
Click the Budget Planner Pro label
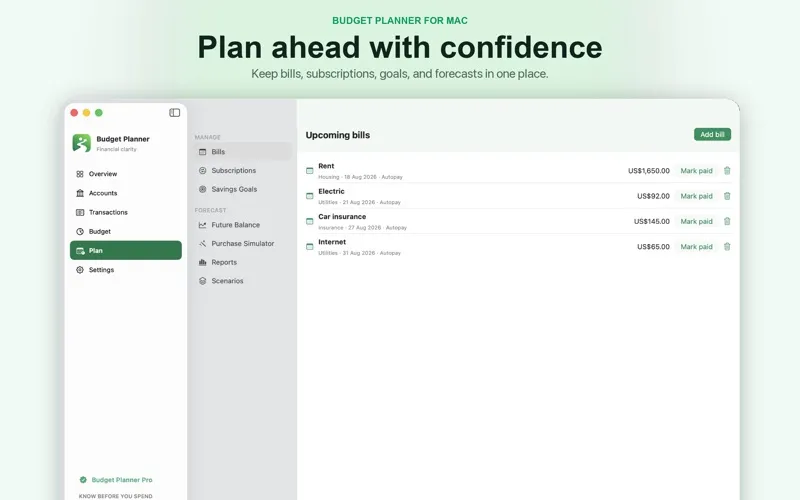pos(122,480)
